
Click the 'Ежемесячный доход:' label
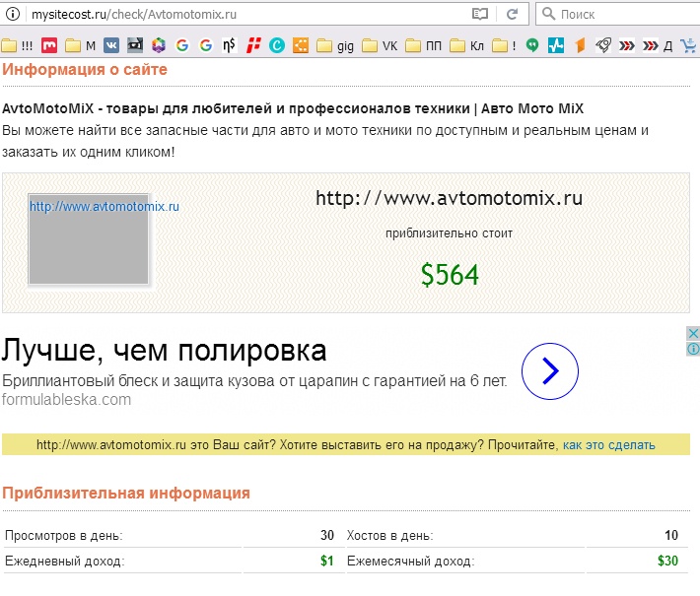click(411, 561)
